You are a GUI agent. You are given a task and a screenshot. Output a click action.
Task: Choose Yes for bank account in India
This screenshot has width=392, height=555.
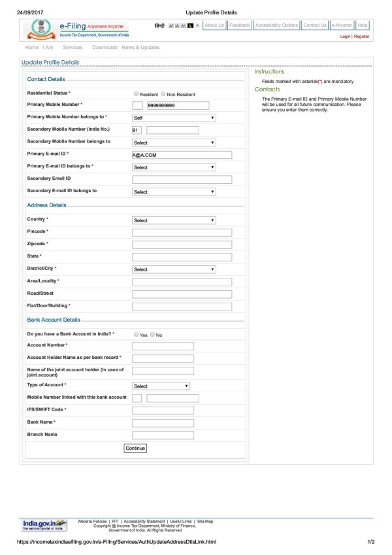point(136,335)
